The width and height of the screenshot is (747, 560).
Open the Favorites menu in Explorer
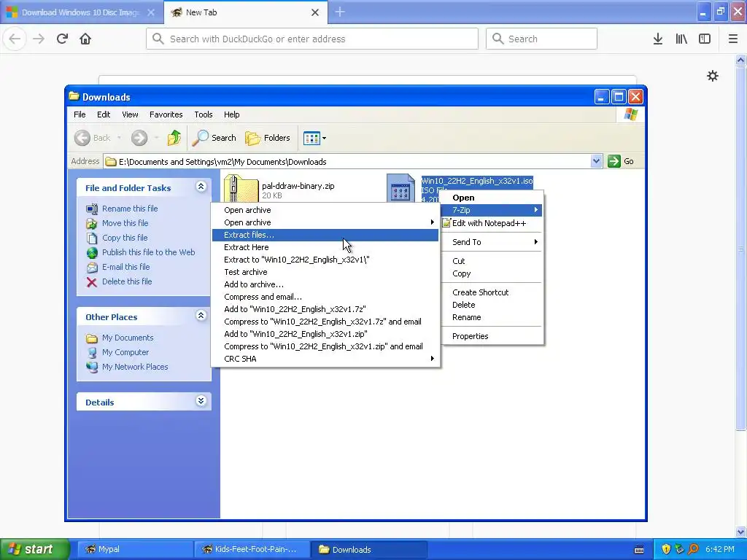(166, 114)
